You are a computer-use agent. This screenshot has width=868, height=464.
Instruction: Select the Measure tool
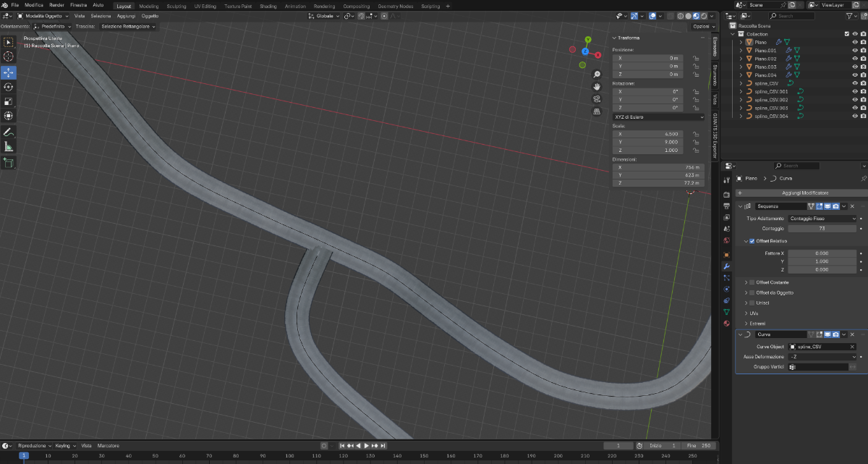(x=9, y=147)
